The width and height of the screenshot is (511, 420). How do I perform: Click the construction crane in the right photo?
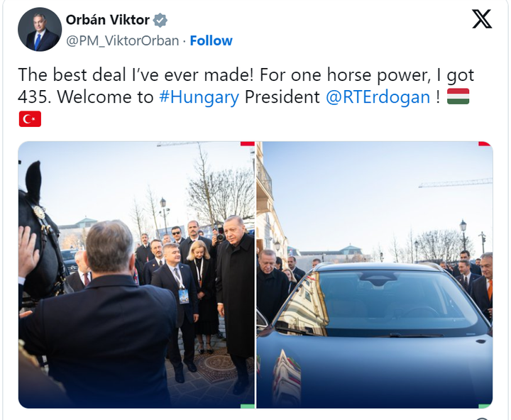click(454, 183)
